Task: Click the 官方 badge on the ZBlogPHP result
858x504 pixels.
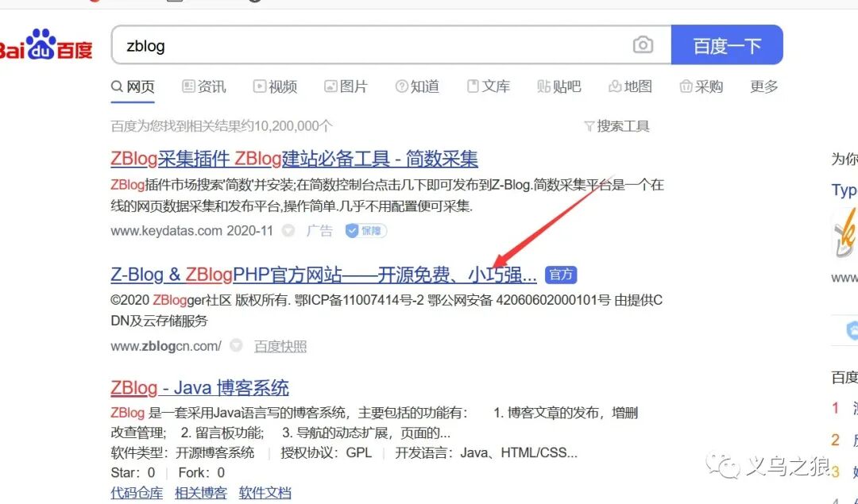Action: coord(560,274)
